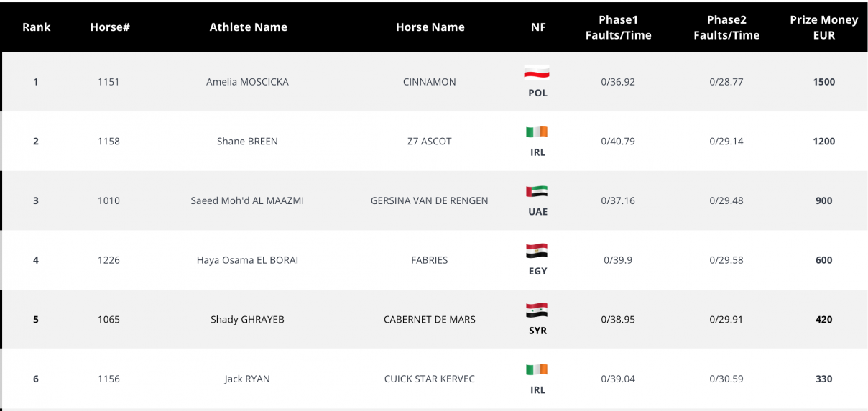Viewport: 868px width, 411px height.
Task: Select horse CABERNET DE MARS
Action: pos(430,320)
